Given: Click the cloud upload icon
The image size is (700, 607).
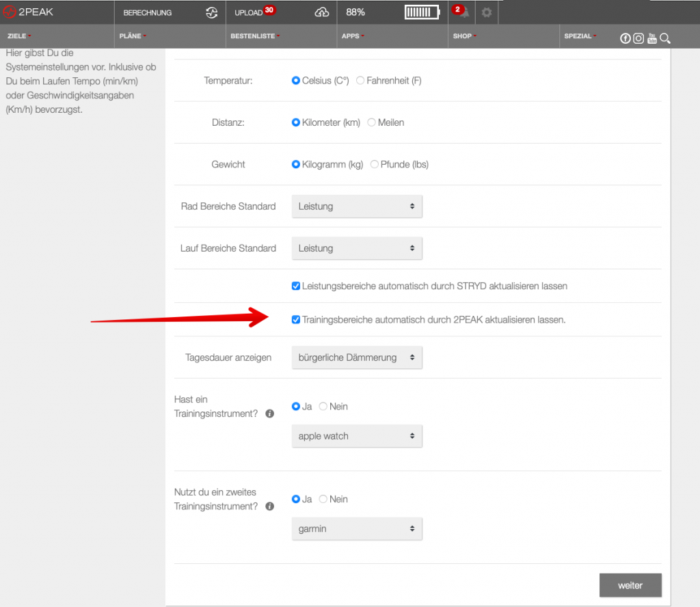Looking at the screenshot, I should (322, 12).
